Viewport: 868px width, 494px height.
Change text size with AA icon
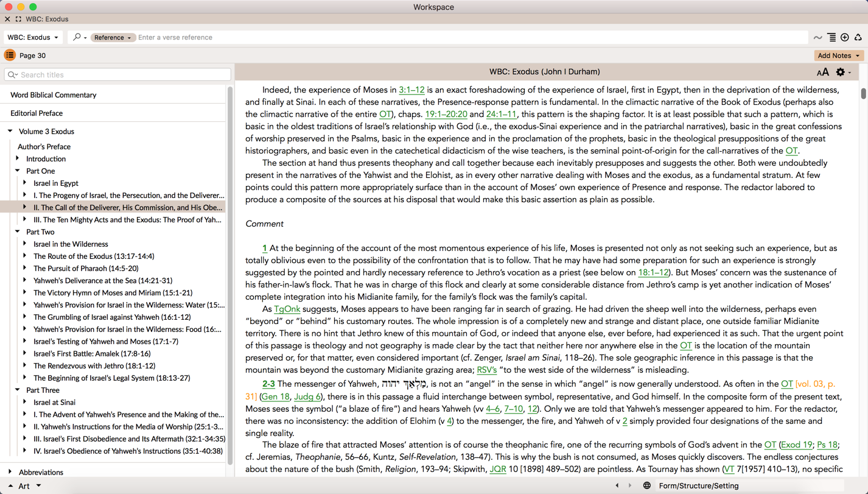tap(822, 72)
